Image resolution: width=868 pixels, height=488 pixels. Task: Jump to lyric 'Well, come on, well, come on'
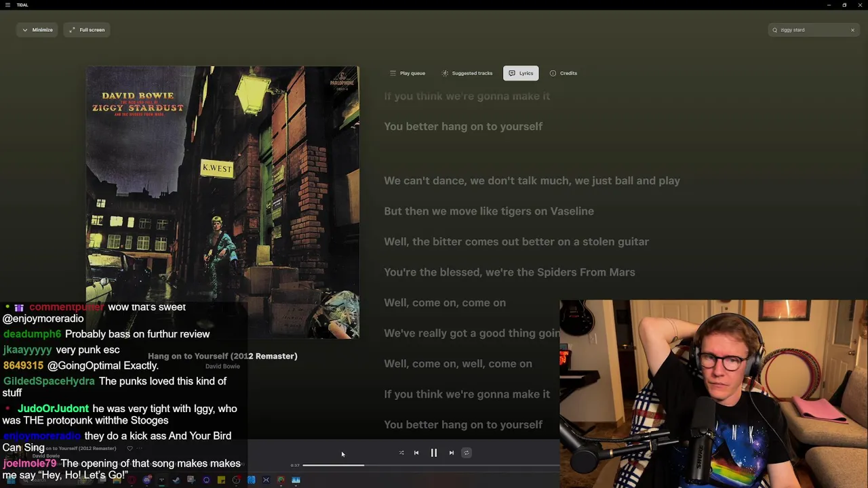458,363
